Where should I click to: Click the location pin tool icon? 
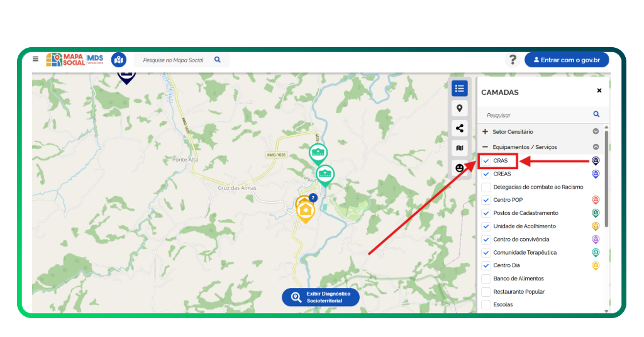click(460, 108)
